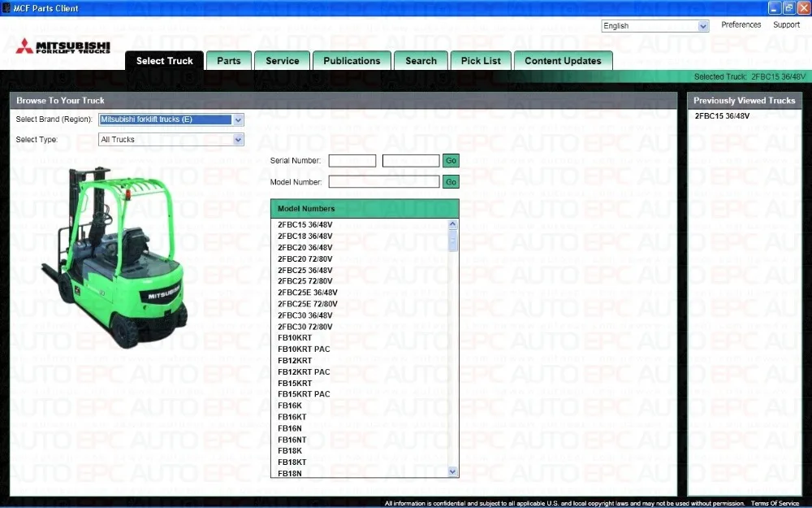Select model FB16KT
This screenshot has height=508, width=812.
point(292,417)
